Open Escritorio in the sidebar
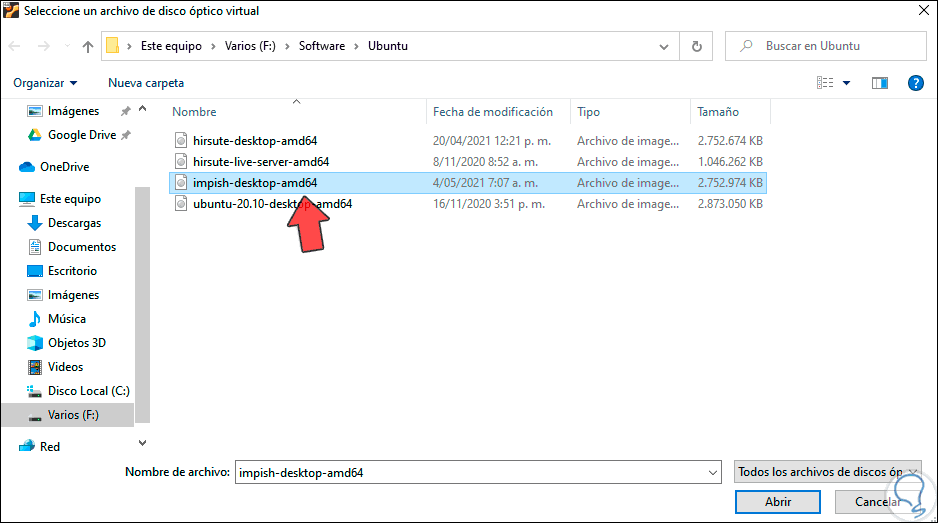The height and width of the screenshot is (523, 938). pyautogui.click(x=72, y=270)
